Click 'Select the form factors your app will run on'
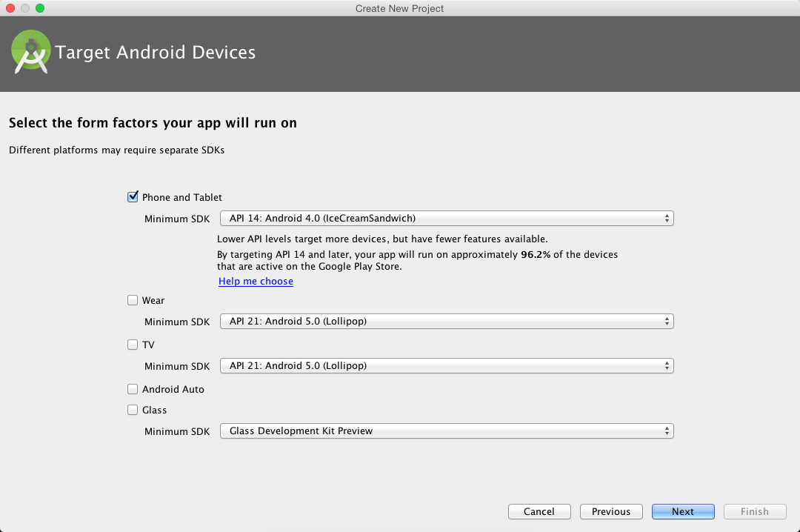Viewport: 800px width, 532px height. (x=153, y=123)
